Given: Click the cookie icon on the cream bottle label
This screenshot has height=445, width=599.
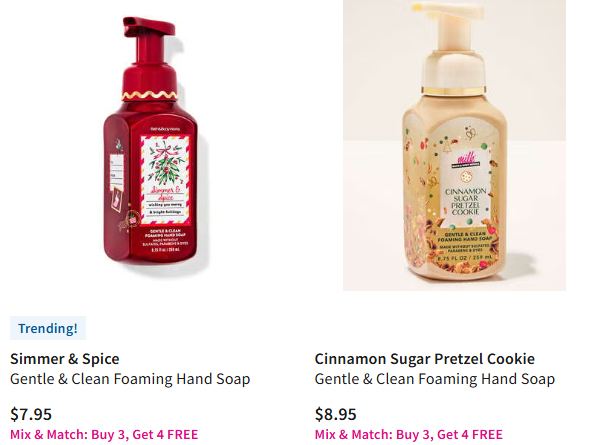Looking at the screenshot, I should click(x=465, y=176).
